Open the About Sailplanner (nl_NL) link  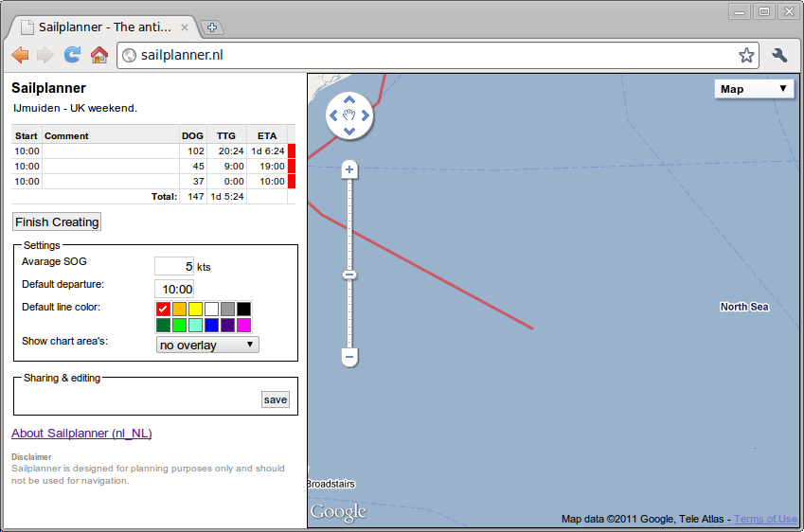point(81,434)
